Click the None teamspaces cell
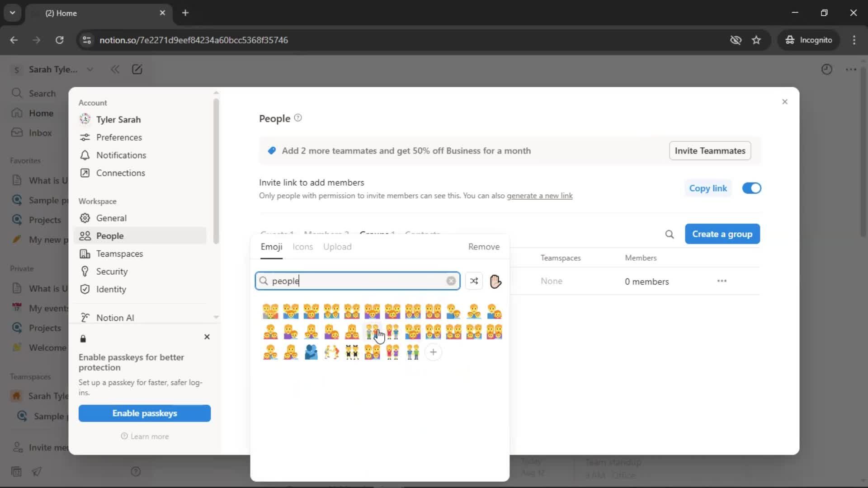 [x=551, y=281]
